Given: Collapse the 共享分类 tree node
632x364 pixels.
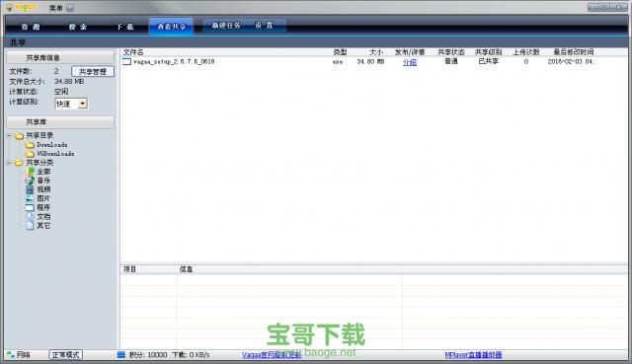Looking at the screenshot, I should point(9,163).
